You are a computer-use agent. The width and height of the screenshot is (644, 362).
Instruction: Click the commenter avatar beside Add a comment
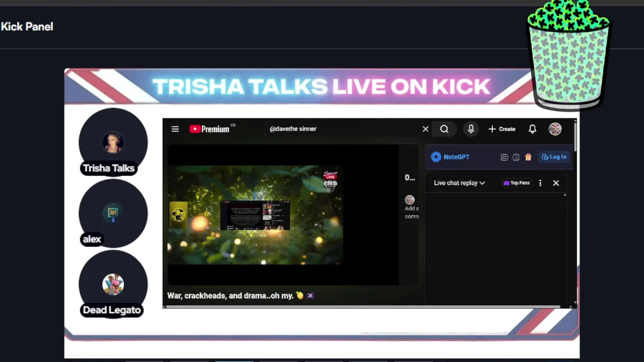(410, 200)
